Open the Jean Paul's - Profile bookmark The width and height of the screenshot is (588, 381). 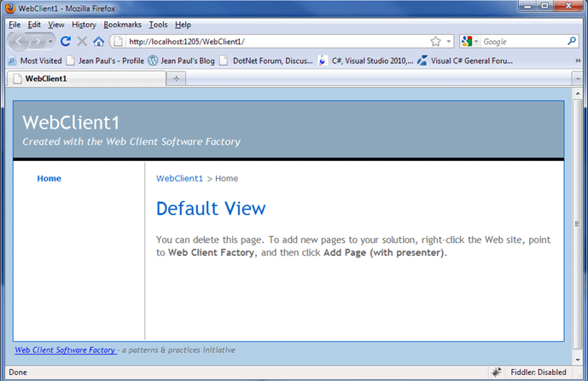click(x=105, y=61)
